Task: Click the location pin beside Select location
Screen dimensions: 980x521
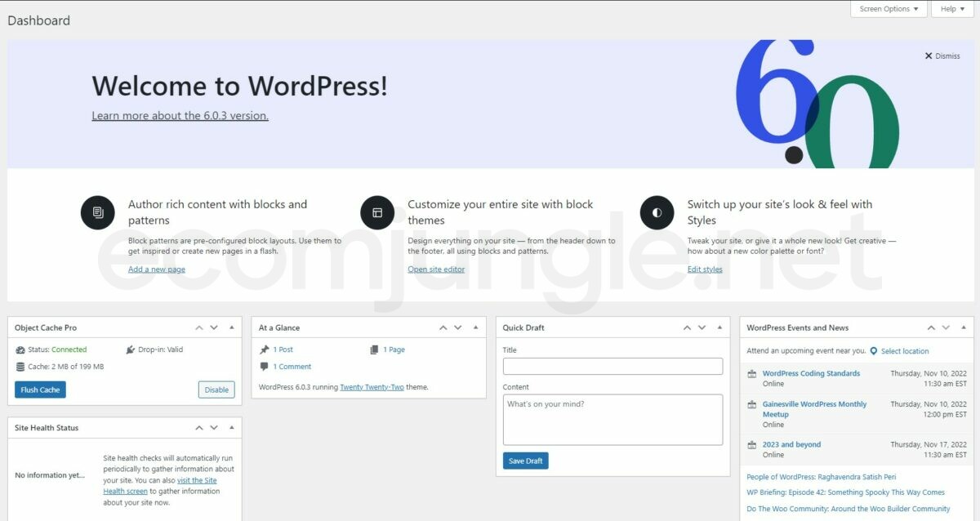Action: click(x=875, y=350)
